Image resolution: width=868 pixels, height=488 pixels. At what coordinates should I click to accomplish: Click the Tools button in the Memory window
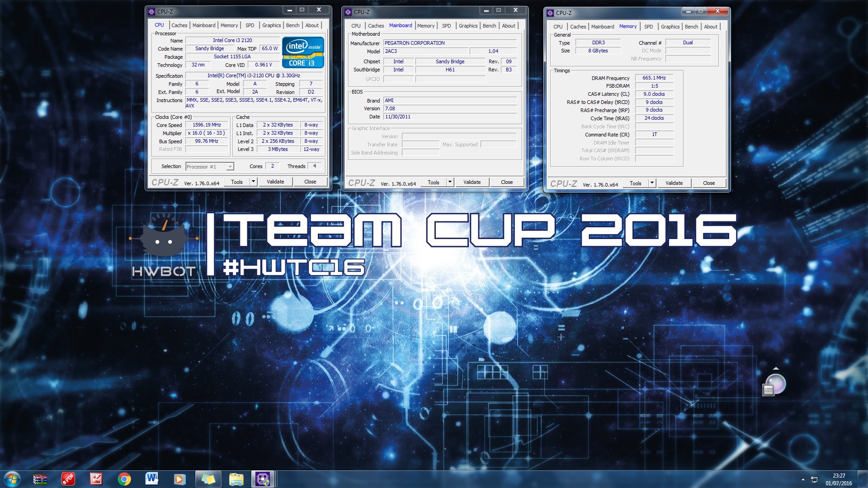(636, 183)
